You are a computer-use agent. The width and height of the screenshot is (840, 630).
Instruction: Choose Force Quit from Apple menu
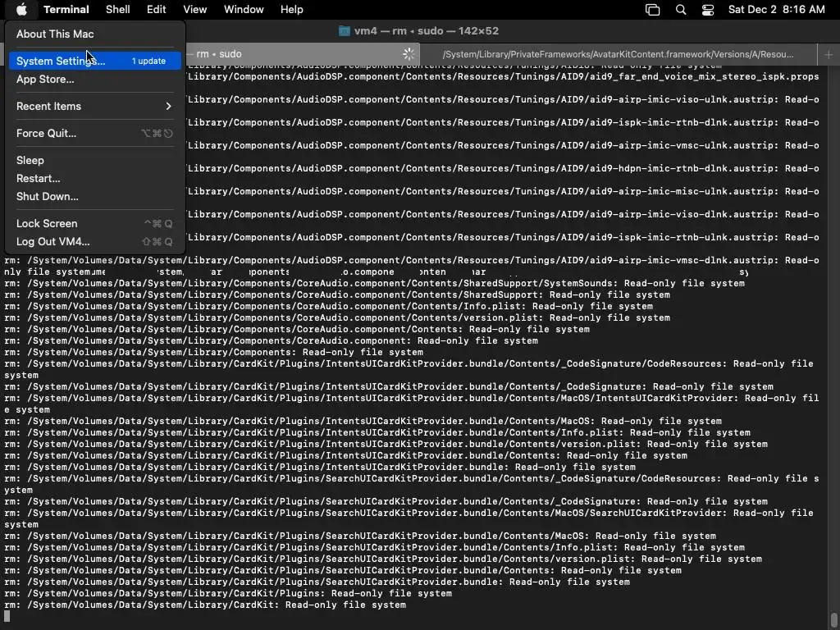pyautogui.click(x=95, y=133)
